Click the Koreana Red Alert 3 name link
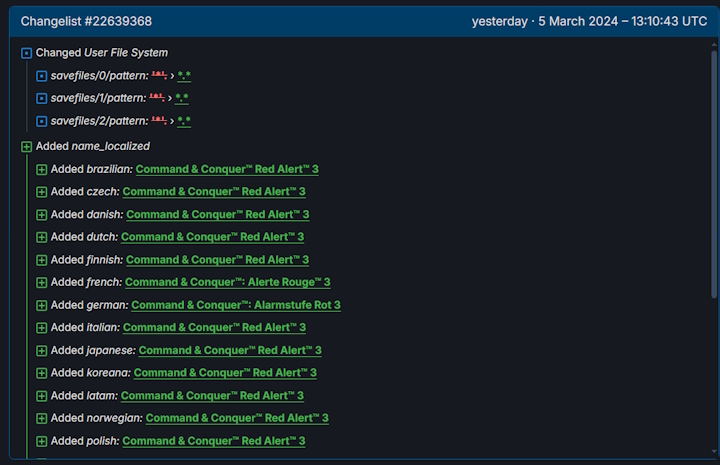This screenshot has height=465, width=720. tap(225, 373)
